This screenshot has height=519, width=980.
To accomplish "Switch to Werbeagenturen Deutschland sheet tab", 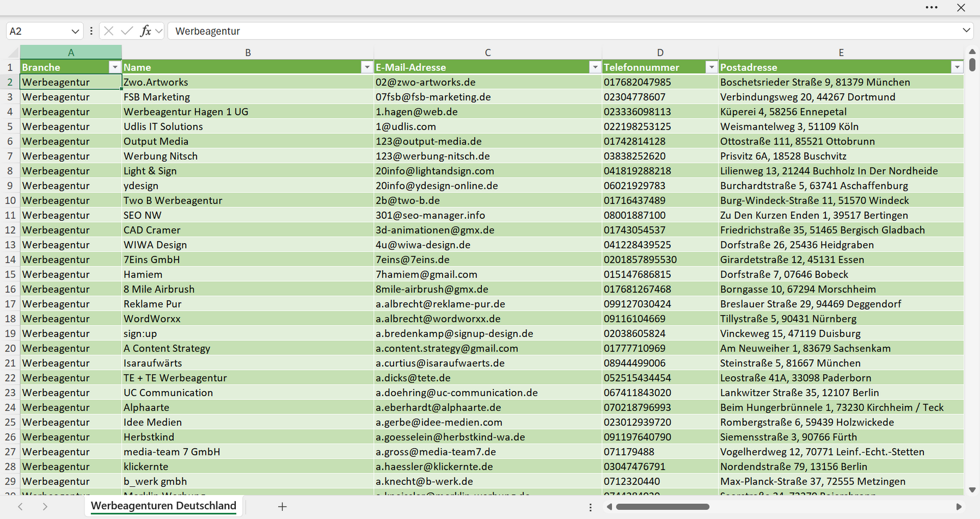I will (x=163, y=505).
